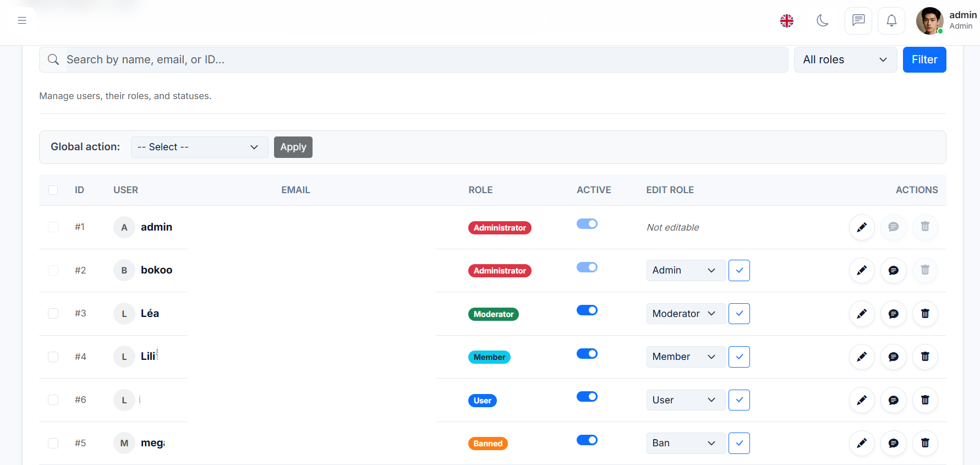Open bokoo's Admin role dropdown
The image size is (980, 465).
[x=686, y=270]
